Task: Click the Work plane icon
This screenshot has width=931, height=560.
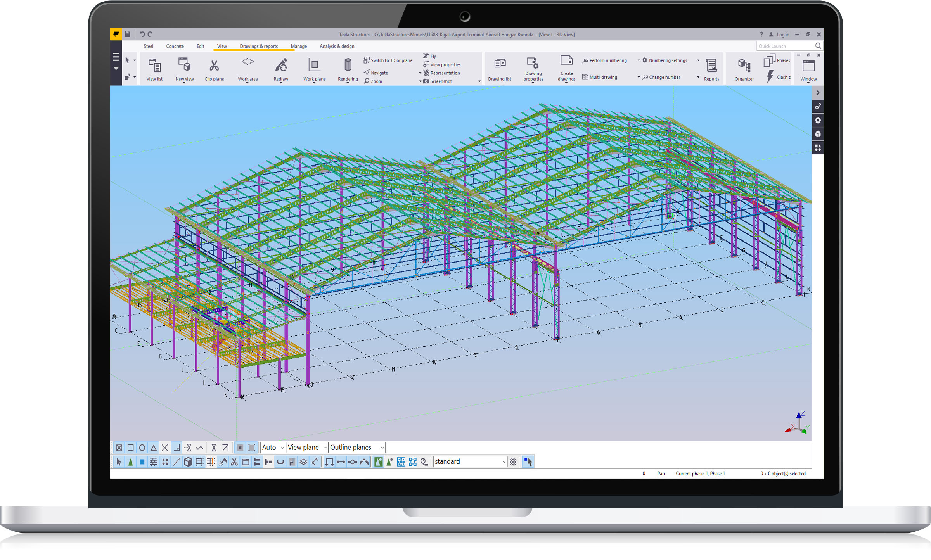Action: tap(314, 65)
